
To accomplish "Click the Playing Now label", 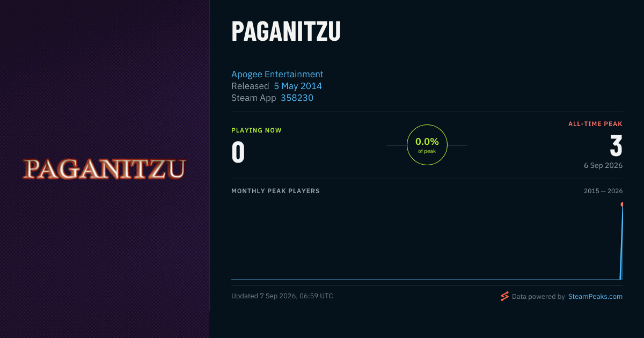I will click(257, 130).
